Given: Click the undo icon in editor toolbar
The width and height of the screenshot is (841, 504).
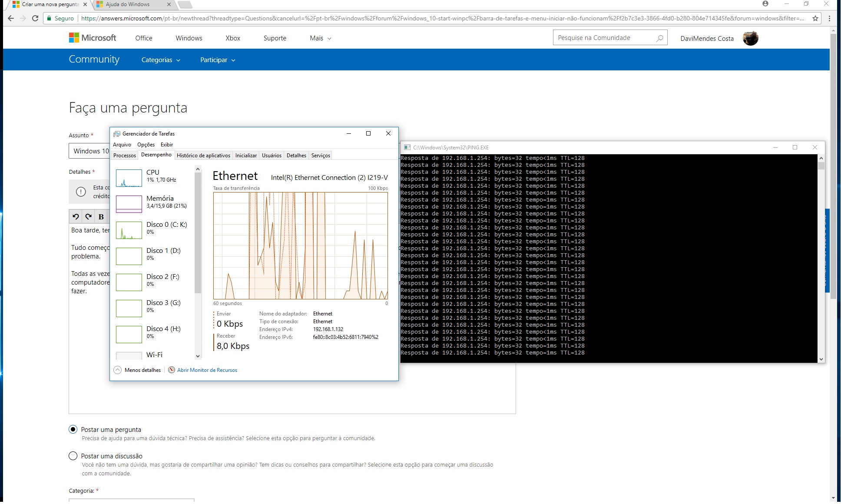Looking at the screenshot, I should click(76, 216).
